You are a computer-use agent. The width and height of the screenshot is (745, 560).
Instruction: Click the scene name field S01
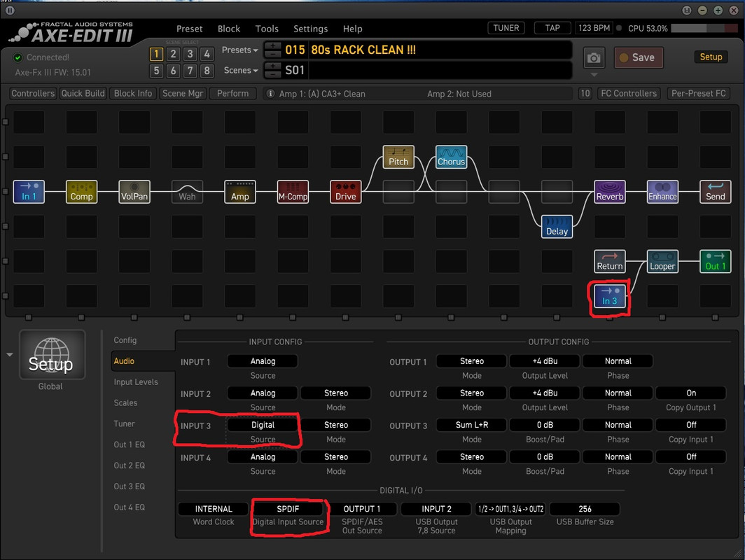click(440, 70)
